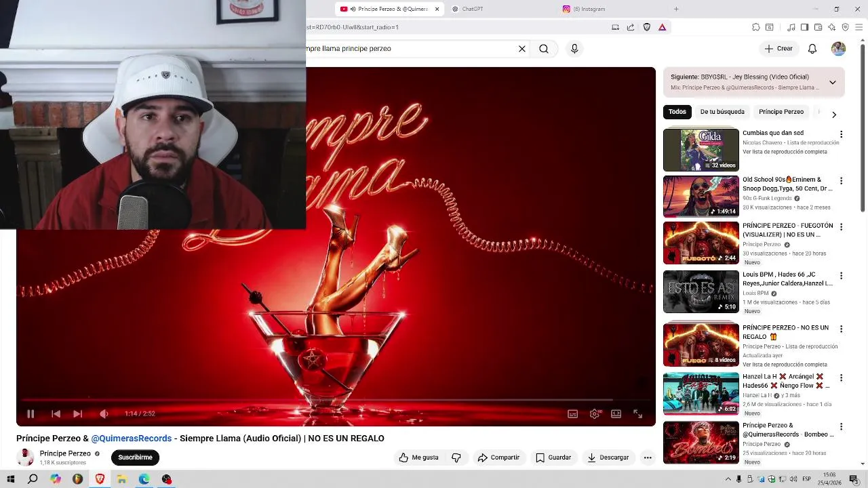The width and height of the screenshot is (868, 488).
Task: Open the Crear button
Action: [x=778, y=49]
